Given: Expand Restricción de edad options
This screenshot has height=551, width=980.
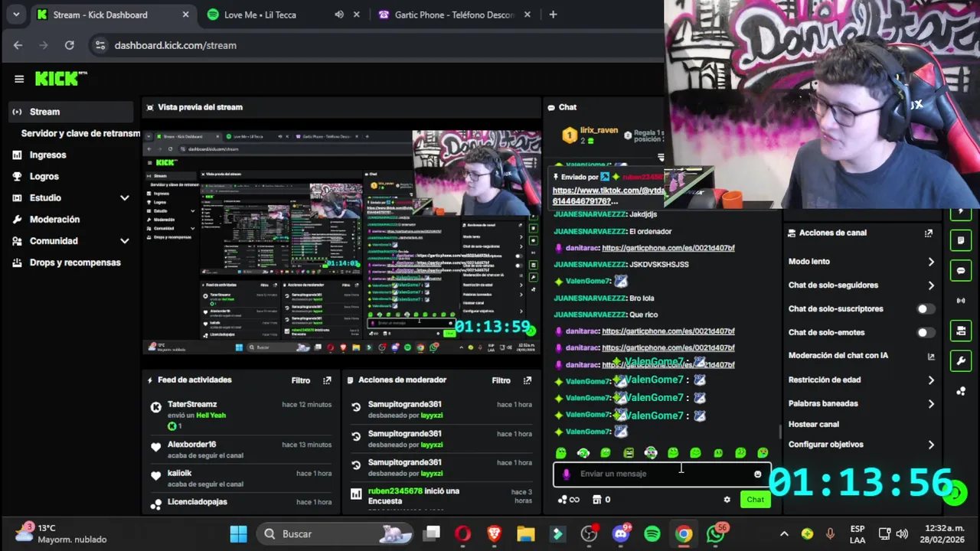Looking at the screenshot, I should point(931,380).
